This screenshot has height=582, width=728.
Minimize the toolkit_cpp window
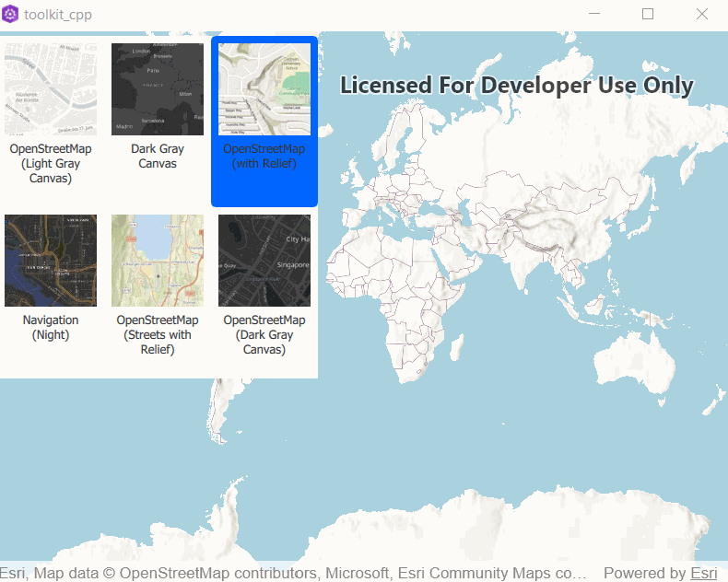click(595, 14)
